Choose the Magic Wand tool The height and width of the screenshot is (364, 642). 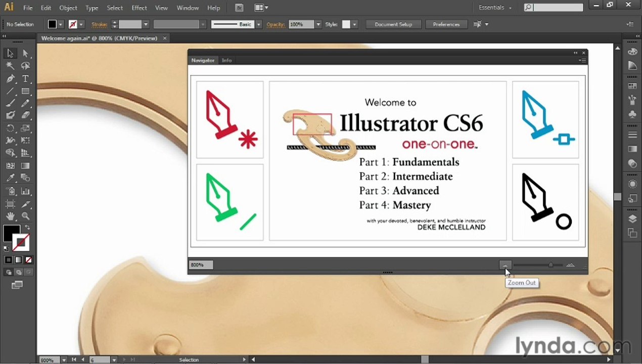(x=10, y=66)
